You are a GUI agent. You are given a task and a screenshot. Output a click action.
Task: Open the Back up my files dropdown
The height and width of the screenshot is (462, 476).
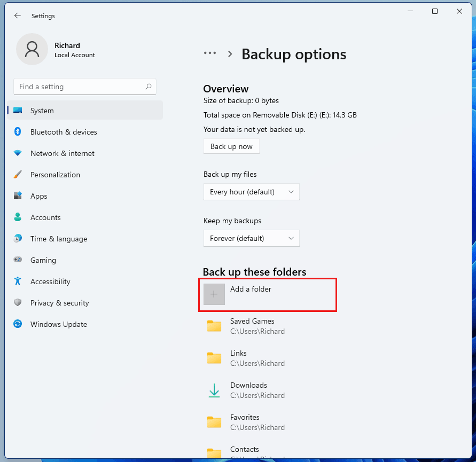252,192
